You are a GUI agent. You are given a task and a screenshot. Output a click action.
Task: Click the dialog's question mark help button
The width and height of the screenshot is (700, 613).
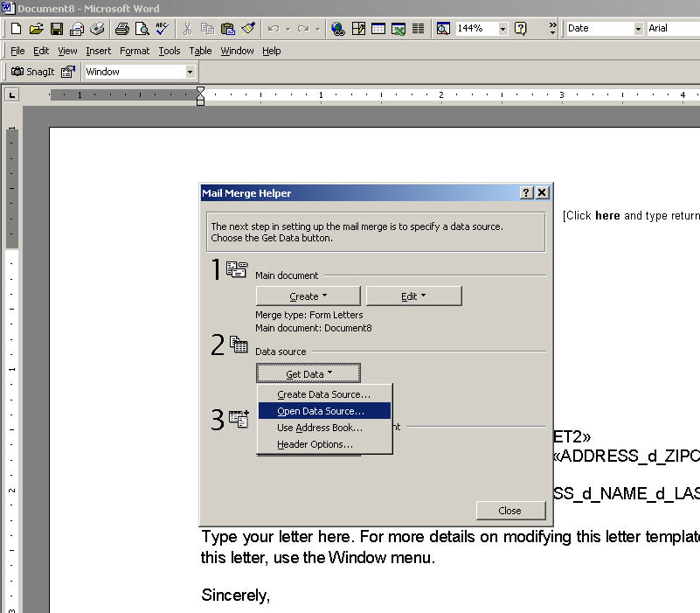click(x=527, y=193)
